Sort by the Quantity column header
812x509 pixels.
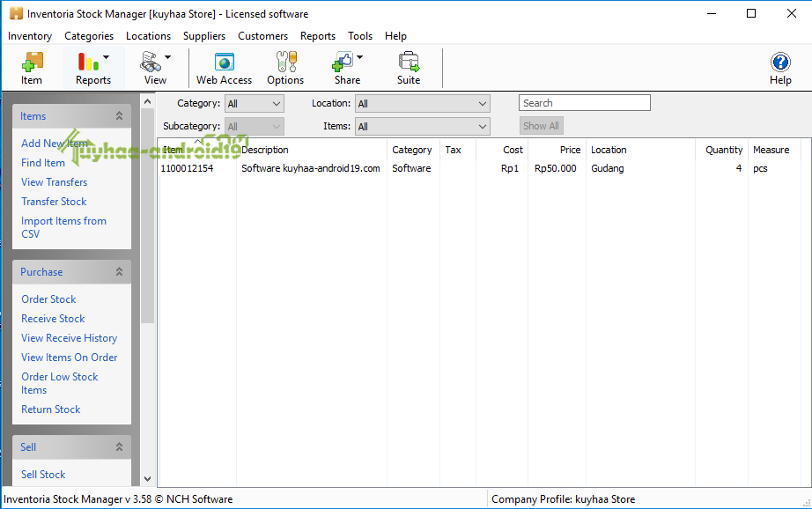tap(722, 150)
